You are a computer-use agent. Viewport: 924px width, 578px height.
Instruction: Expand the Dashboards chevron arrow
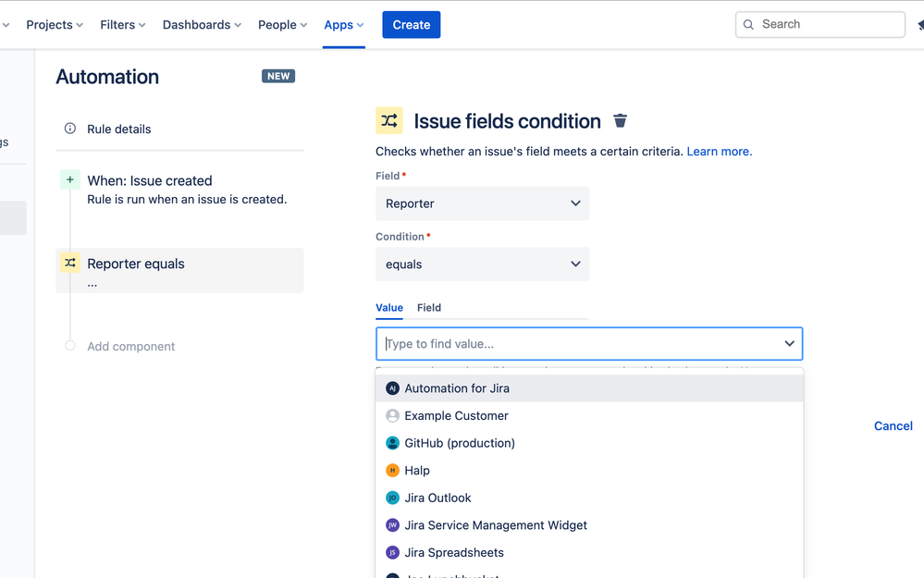(238, 25)
